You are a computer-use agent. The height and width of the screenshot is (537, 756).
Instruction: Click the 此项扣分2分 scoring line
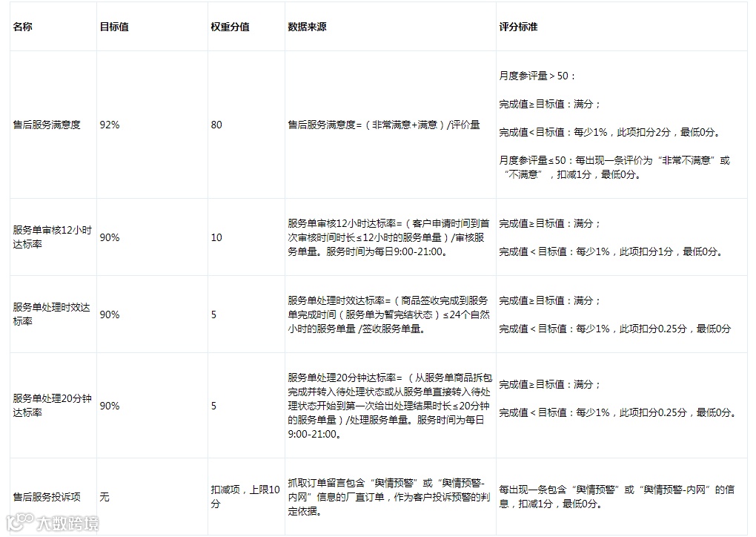(611, 132)
